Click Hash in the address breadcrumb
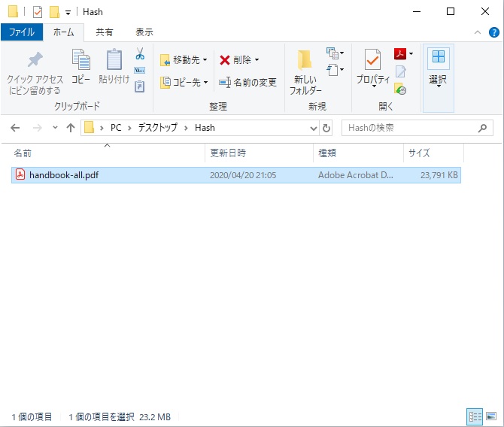The image size is (504, 427). click(205, 128)
